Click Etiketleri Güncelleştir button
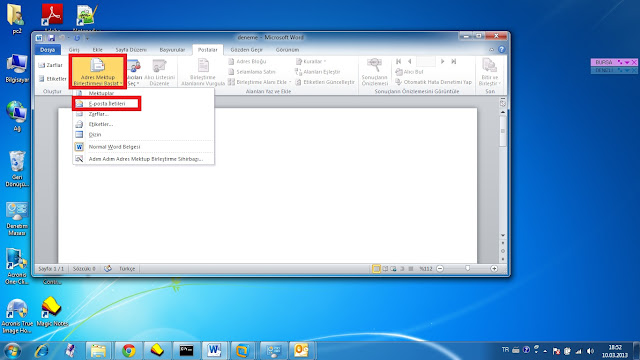This screenshot has height=360, width=640. [x=325, y=82]
